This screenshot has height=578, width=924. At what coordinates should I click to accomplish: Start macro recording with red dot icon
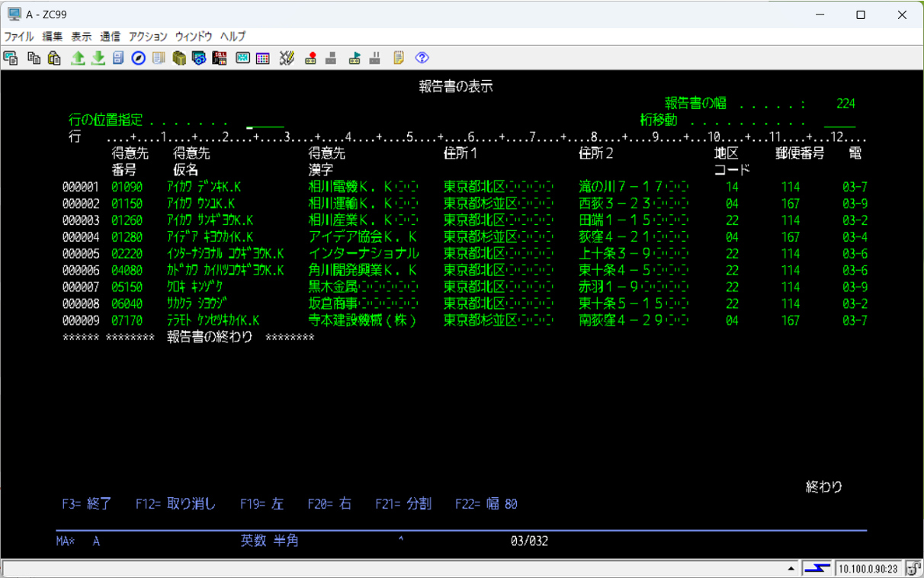point(310,58)
